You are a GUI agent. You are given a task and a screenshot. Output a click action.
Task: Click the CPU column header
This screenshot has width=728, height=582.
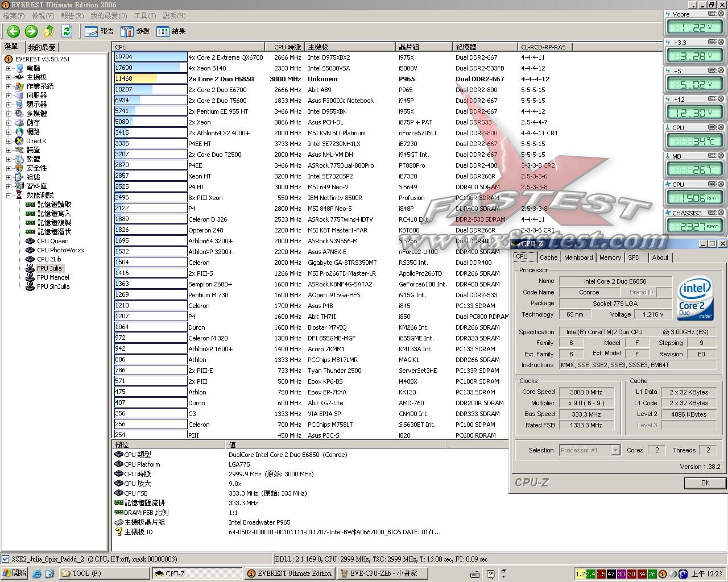click(x=189, y=47)
